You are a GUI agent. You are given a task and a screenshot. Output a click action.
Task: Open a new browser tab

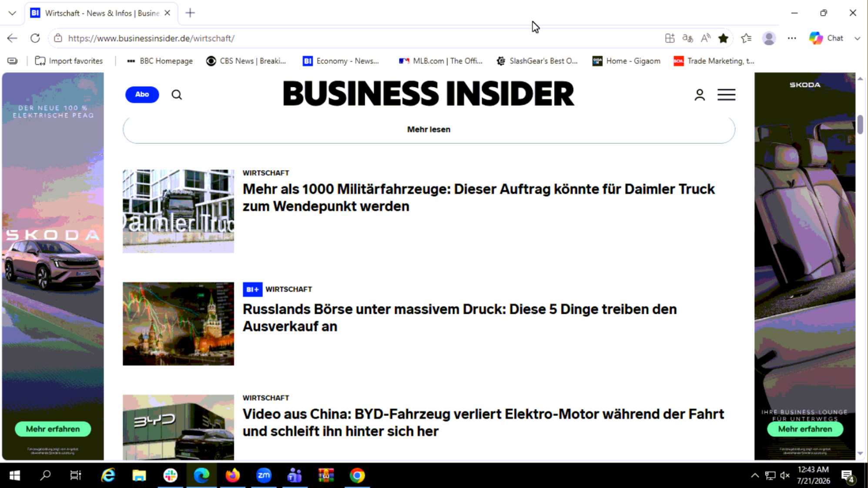pyautogui.click(x=190, y=13)
